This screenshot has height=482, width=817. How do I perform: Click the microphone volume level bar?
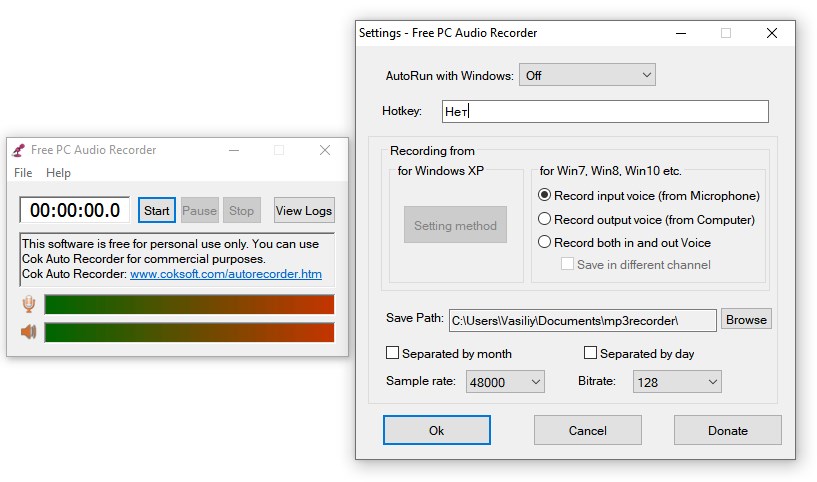(x=189, y=305)
